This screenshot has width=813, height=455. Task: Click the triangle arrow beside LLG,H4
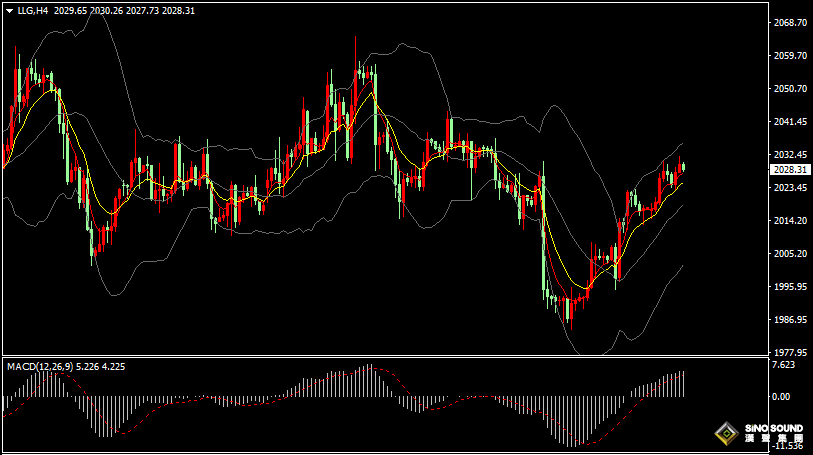pyautogui.click(x=9, y=10)
